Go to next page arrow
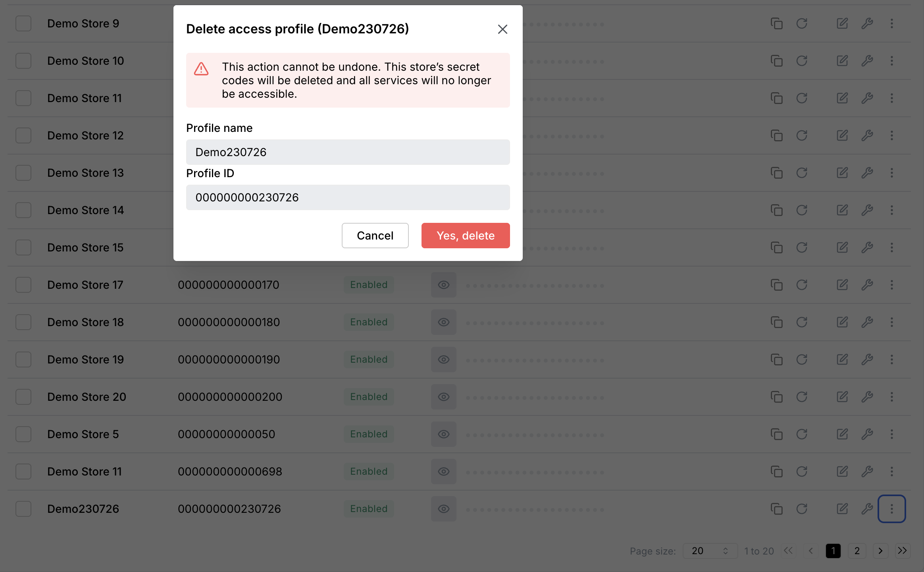This screenshot has height=572, width=924. click(x=880, y=551)
